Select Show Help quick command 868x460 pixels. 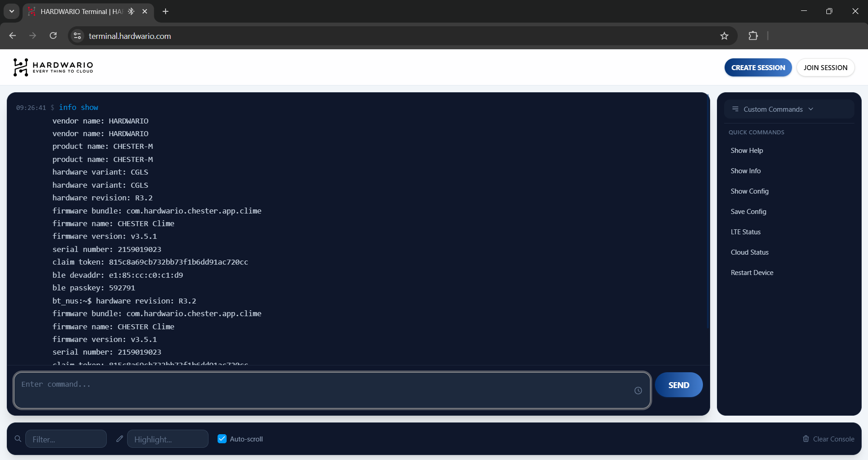coord(746,151)
